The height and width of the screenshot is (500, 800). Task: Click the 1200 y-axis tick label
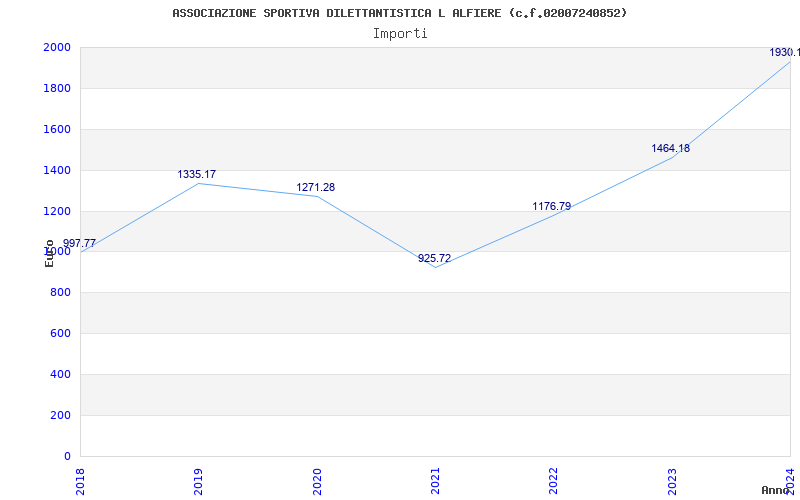pos(57,211)
